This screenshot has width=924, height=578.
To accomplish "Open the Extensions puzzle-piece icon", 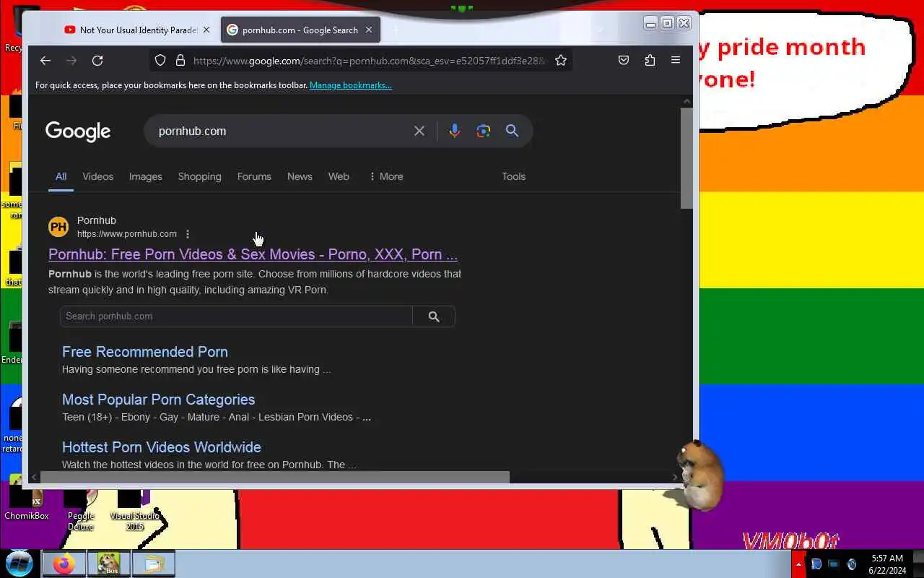I will pos(650,61).
